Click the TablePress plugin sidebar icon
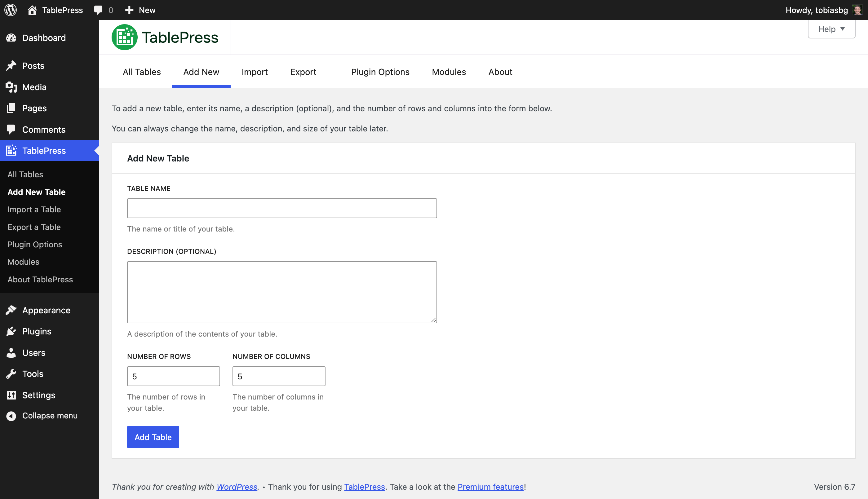The image size is (868, 499). tap(11, 150)
